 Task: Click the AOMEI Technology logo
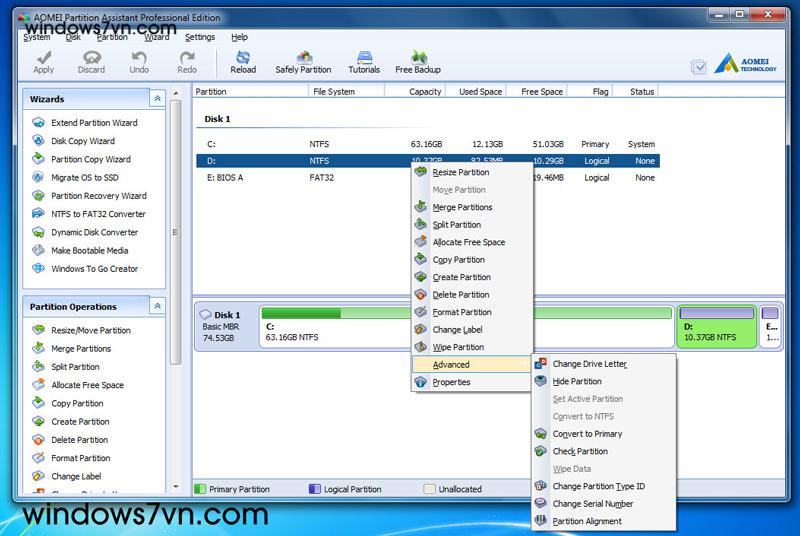click(745, 63)
